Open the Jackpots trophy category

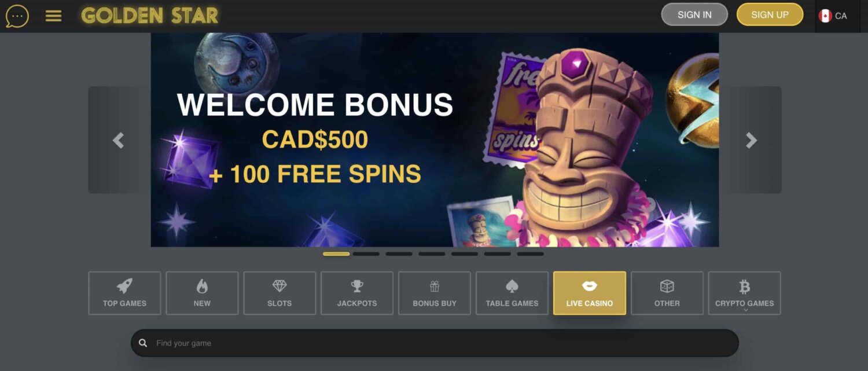pos(357,293)
